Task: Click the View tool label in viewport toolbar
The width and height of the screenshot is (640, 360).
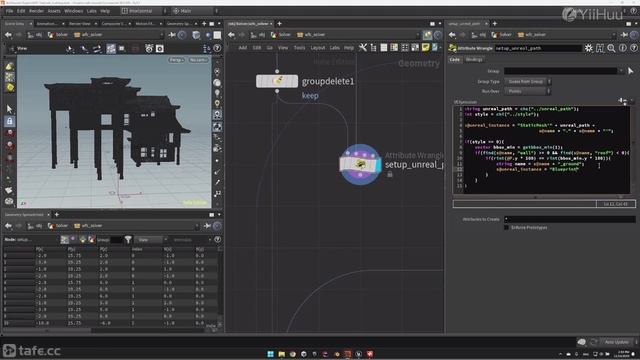Action: pos(22,49)
